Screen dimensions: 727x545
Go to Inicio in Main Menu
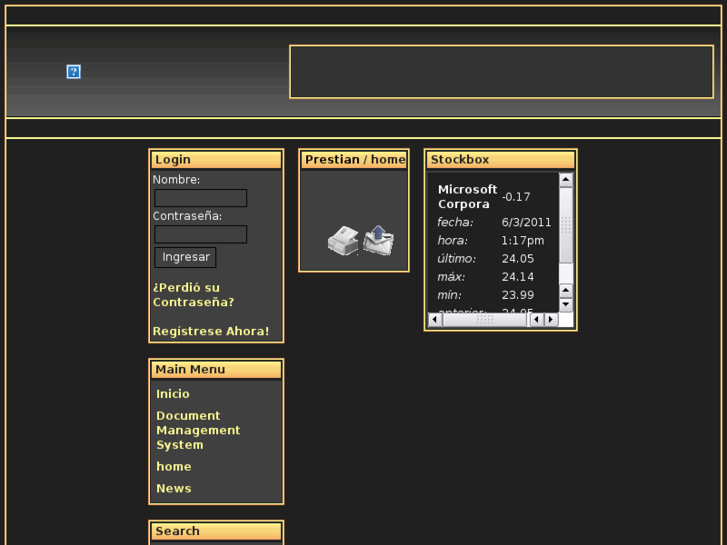(x=172, y=394)
